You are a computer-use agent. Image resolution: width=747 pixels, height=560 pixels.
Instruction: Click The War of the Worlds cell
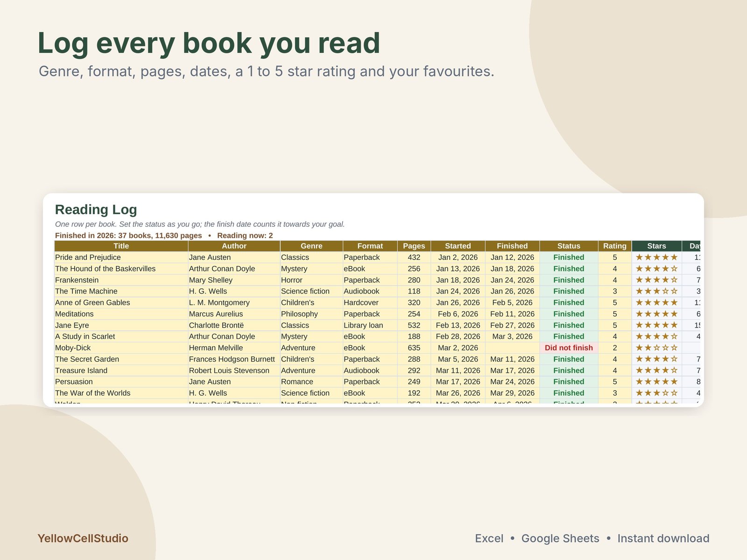click(x=121, y=393)
